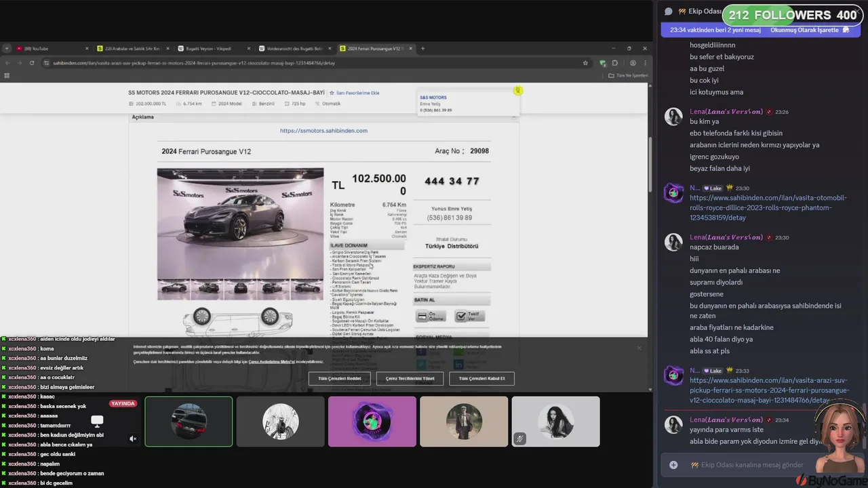Screen dimensions: 868x488
Task: Click the 'abla ss at pls' message
Action: tap(709, 351)
